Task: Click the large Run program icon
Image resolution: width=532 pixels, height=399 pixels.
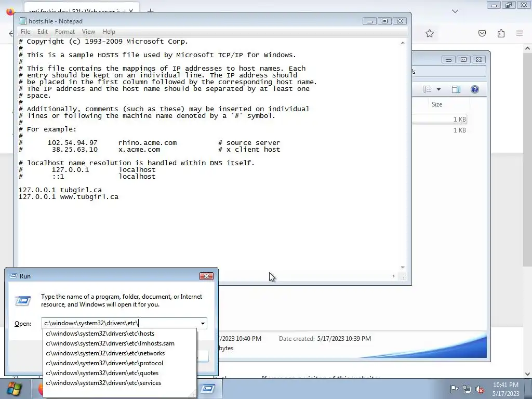Action: [23, 301]
